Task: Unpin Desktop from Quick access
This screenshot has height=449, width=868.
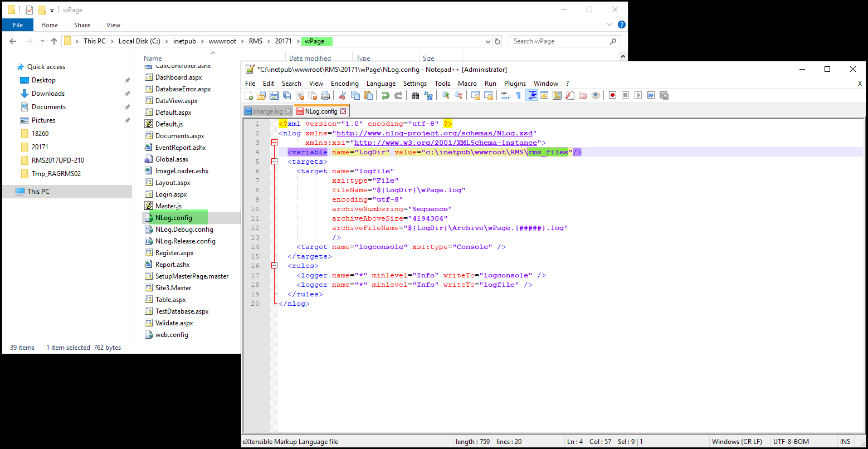Action: 127,80
